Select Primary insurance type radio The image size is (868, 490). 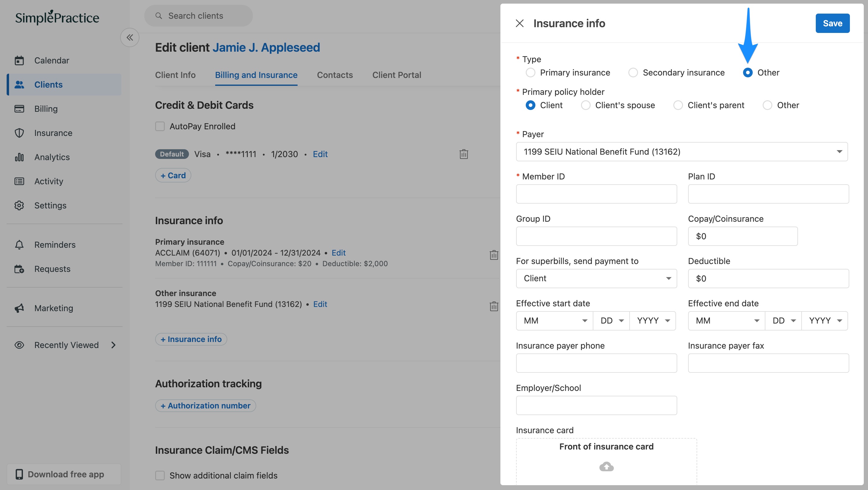tap(530, 73)
